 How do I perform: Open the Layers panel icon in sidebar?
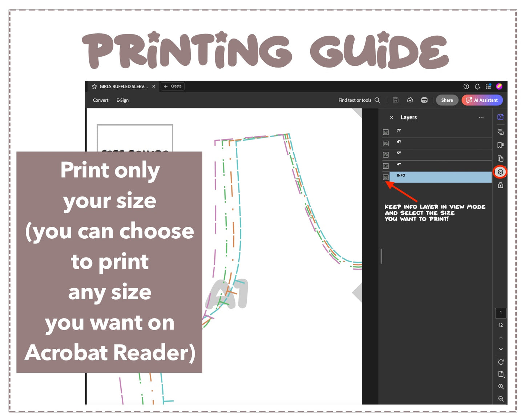500,172
